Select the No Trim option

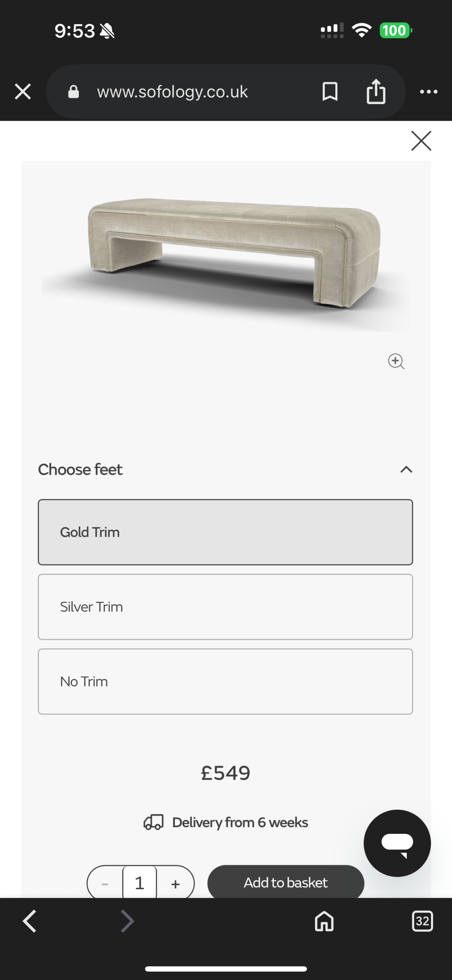[x=225, y=681]
